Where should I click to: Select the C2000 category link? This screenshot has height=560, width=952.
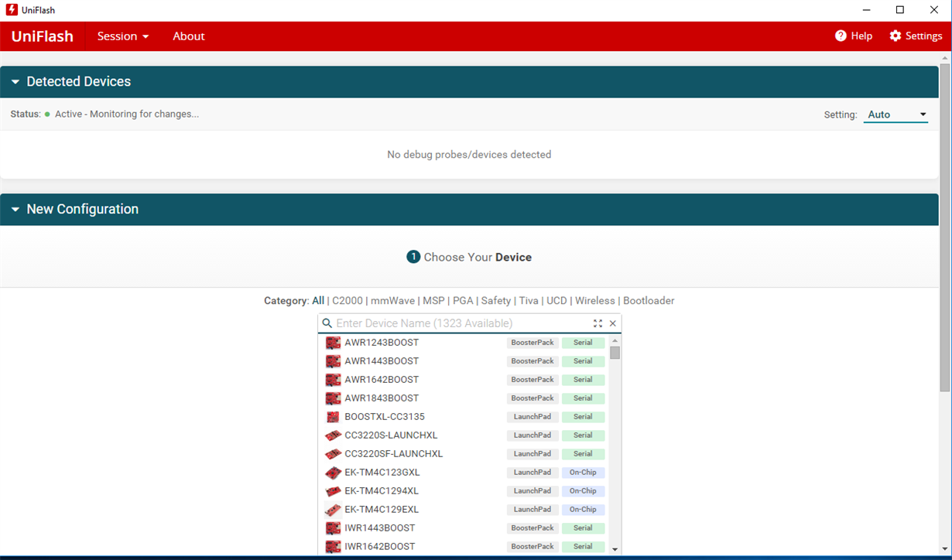click(348, 300)
